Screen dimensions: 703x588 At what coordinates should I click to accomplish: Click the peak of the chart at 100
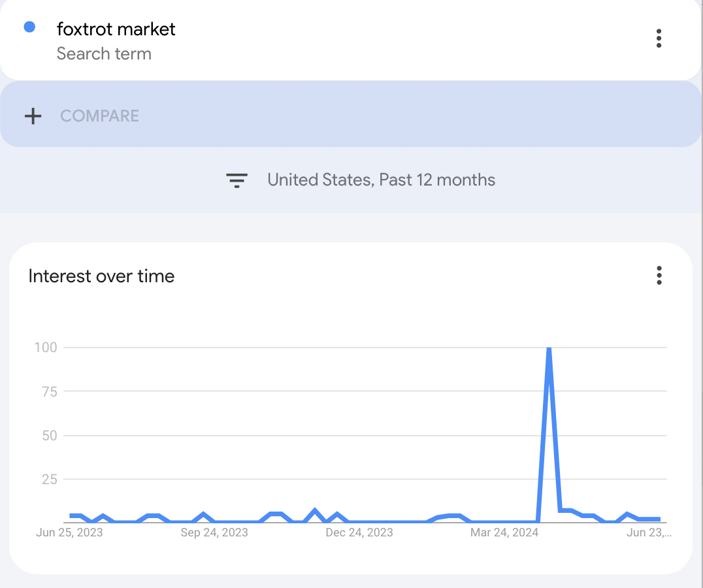549,349
